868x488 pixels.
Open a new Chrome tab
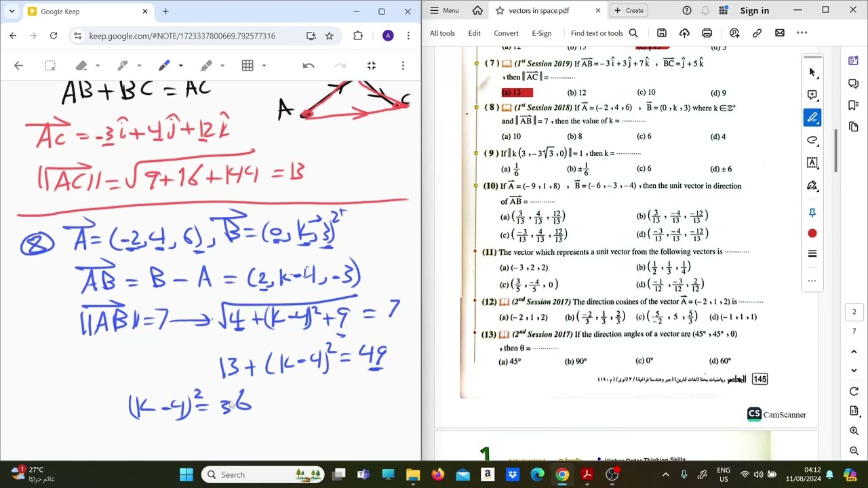tap(165, 12)
